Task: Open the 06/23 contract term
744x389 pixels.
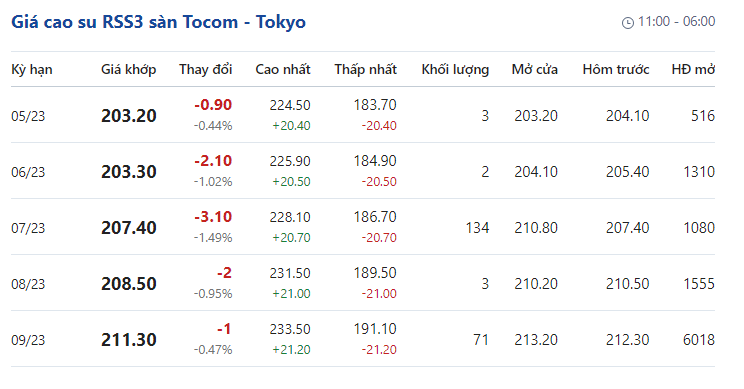Action: coord(28,172)
